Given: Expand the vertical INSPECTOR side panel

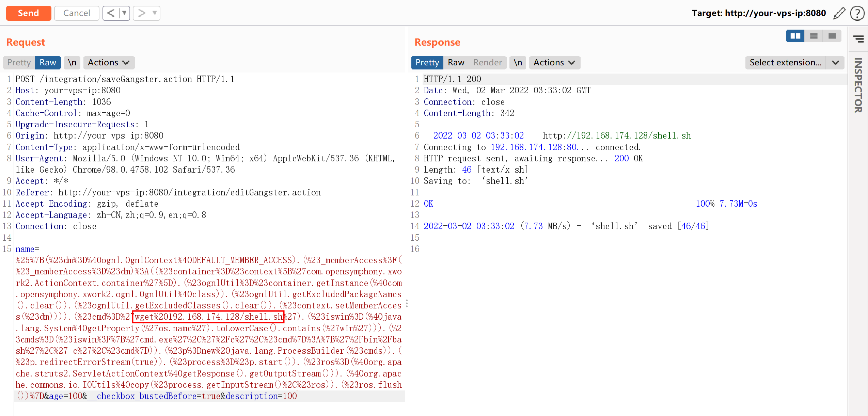Looking at the screenshot, I should tap(858, 85).
